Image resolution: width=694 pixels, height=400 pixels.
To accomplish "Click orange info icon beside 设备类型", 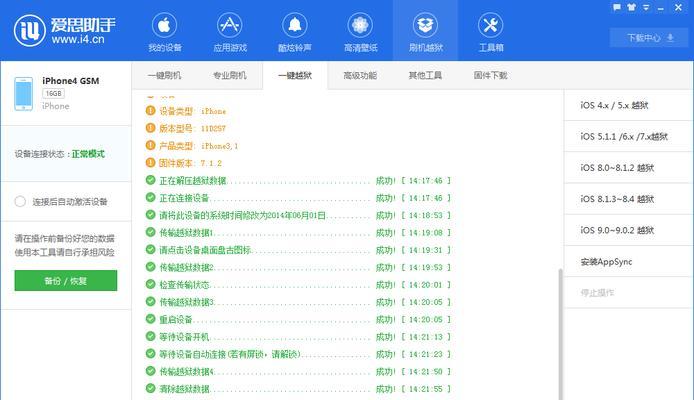I will [x=150, y=111].
